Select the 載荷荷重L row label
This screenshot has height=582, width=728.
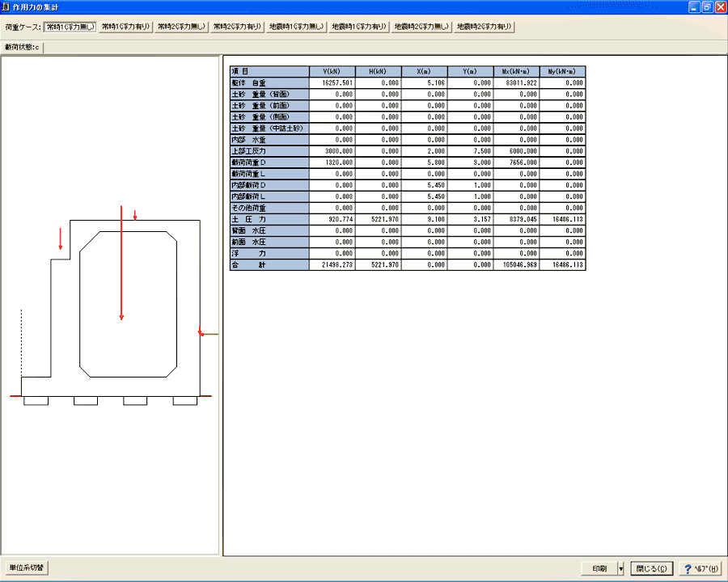point(269,174)
